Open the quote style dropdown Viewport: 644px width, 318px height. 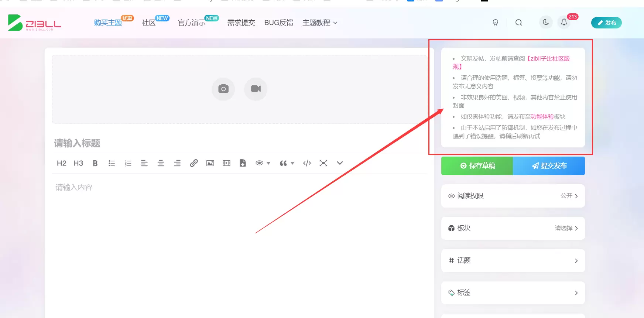click(287, 163)
